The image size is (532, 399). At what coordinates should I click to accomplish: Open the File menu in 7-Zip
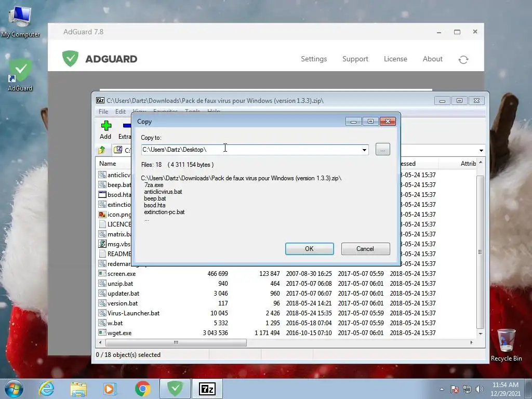tap(103, 112)
